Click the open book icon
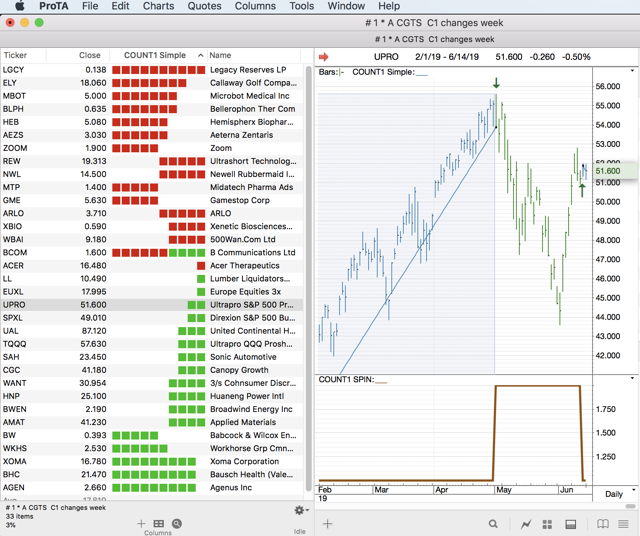640x536 pixels. [x=603, y=524]
